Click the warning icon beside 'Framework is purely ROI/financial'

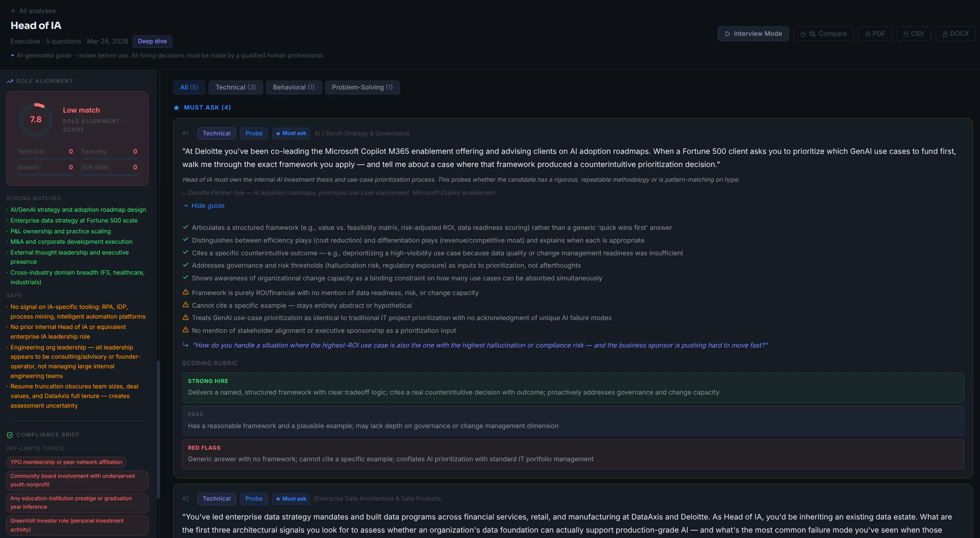tap(186, 292)
